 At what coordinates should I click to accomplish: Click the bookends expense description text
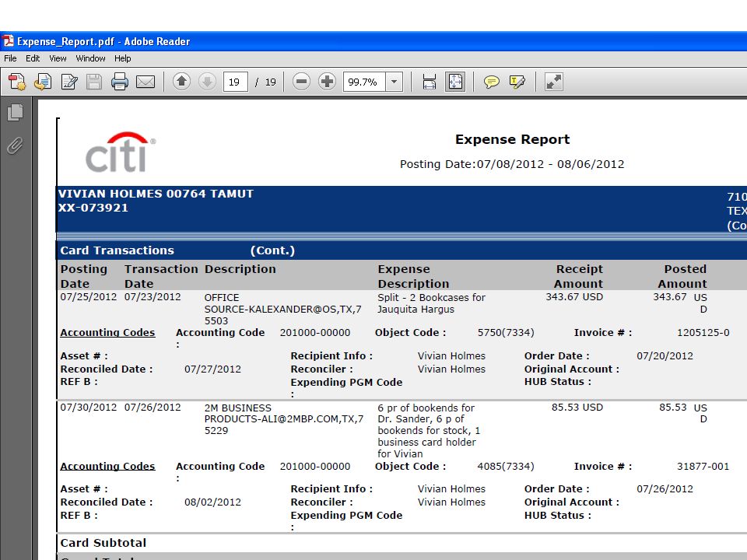click(429, 430)
